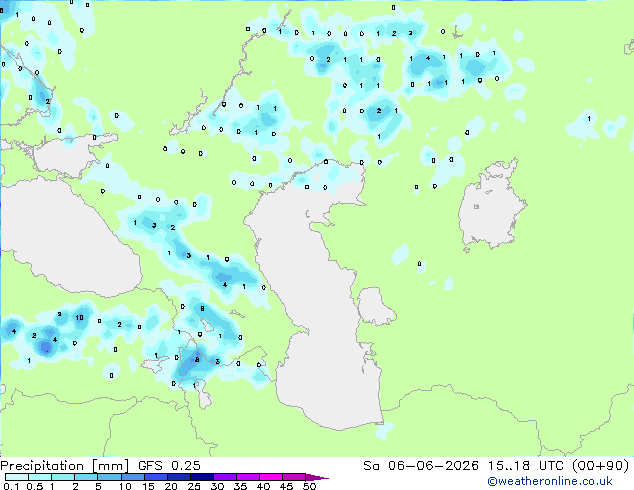Click the '0.1' legend label
634x490 pixels.
click(x=11, y=486)
